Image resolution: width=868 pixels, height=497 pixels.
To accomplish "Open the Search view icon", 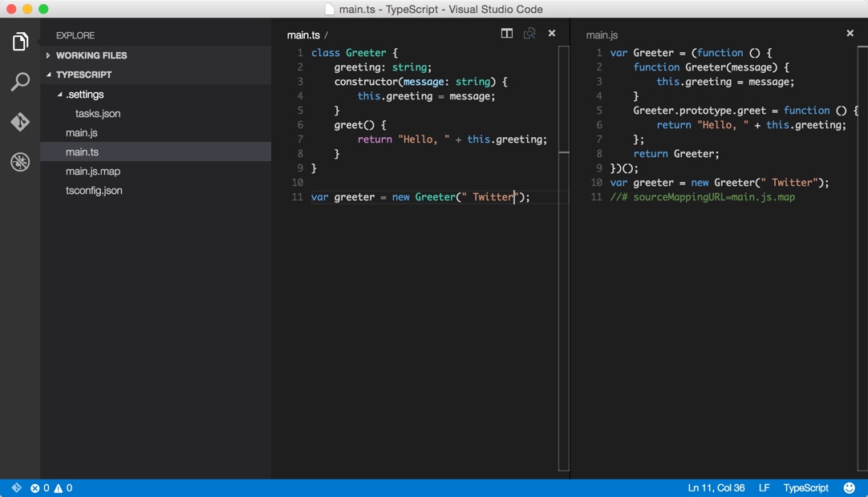I will (x=20, y=82).
